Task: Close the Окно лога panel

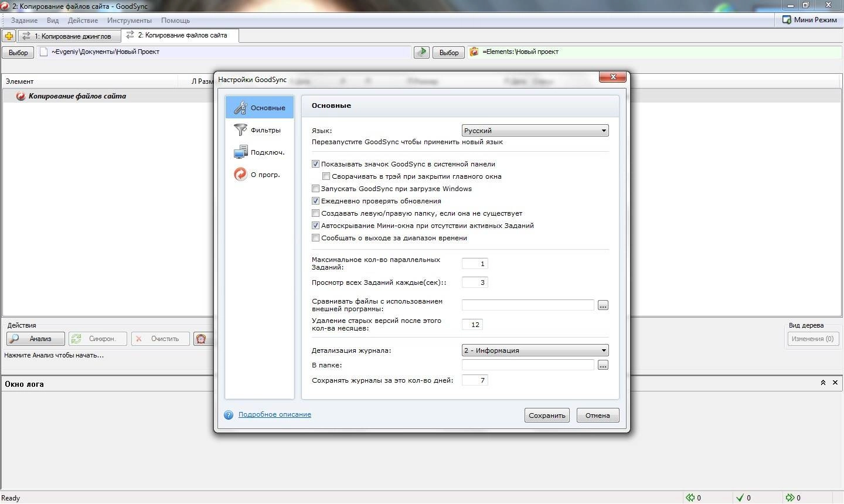Action: (835, 383)
